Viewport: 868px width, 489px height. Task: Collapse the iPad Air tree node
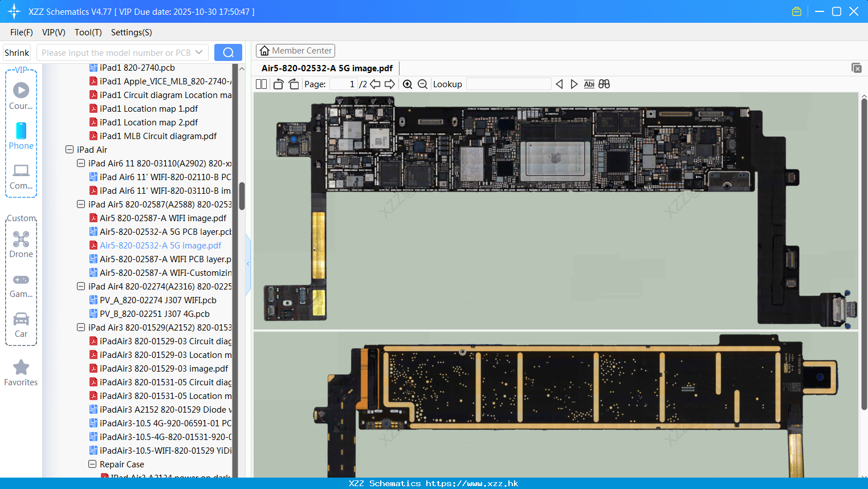tap(70, 149)
